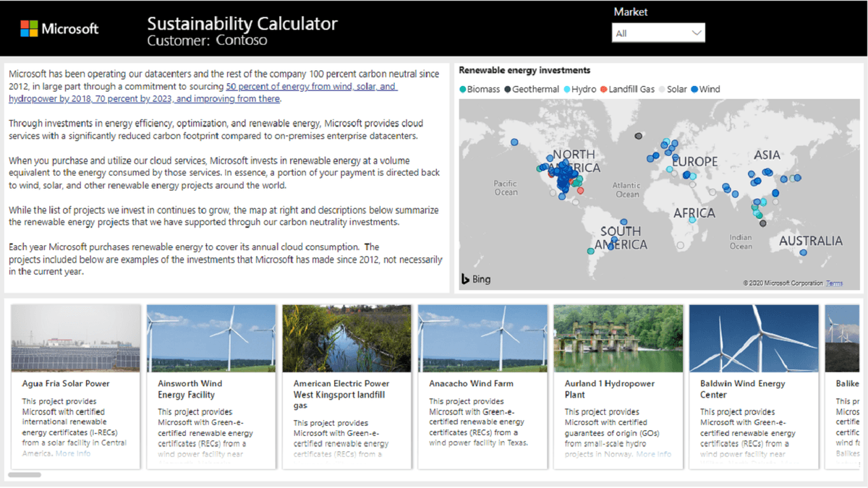Open the Terms link on the map

point(834,283)
